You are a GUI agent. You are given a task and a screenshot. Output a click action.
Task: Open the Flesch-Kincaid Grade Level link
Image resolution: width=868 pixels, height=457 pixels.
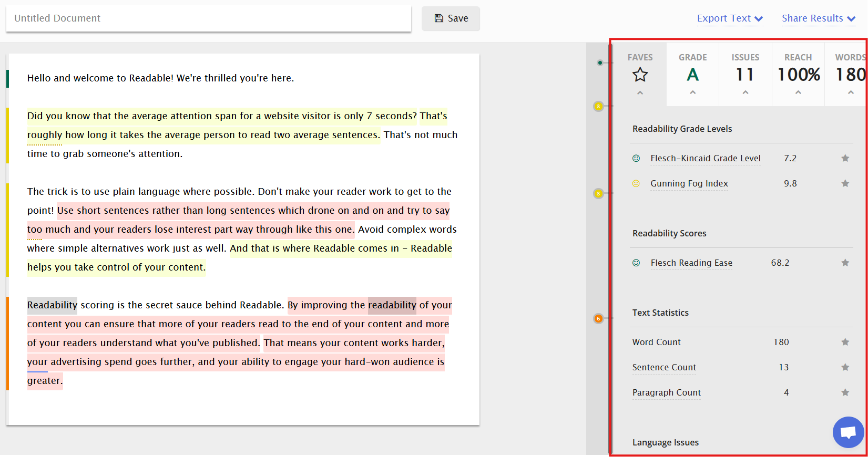click(x=706, y=158)
